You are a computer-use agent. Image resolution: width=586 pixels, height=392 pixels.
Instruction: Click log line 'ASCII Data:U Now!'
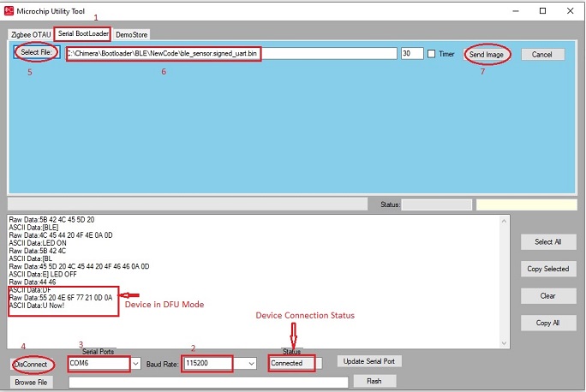[x=37, y=306]
